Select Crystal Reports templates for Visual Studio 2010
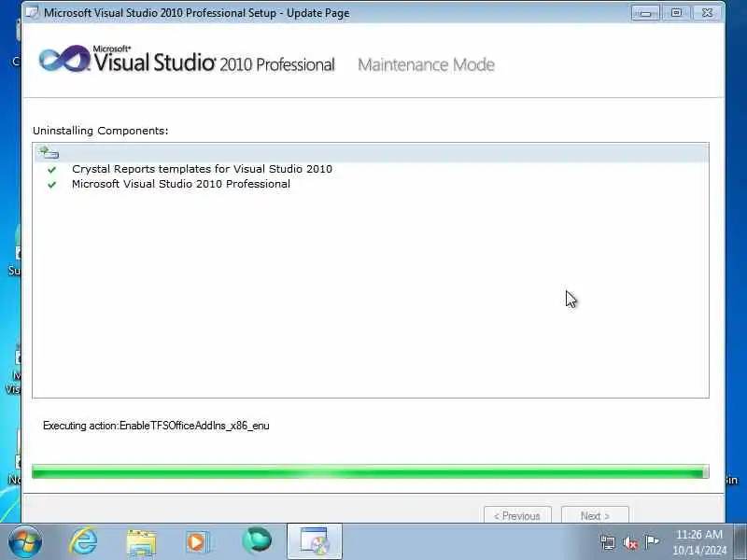747x560 pixels. 202,169
